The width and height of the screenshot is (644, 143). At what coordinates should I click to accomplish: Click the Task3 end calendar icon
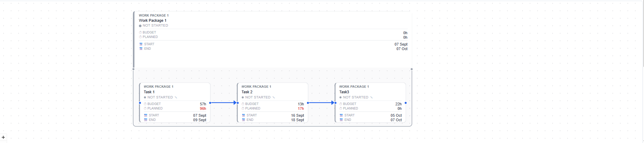341,120
